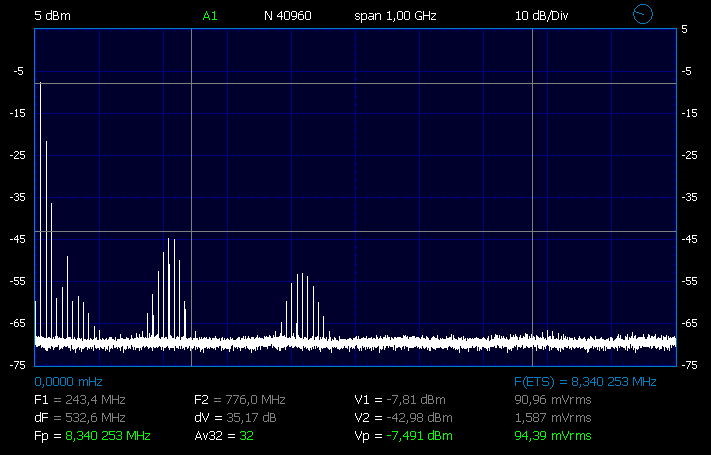Select the green A1 channel indicator
Viewport: 711px width, 455px height.
209,16
